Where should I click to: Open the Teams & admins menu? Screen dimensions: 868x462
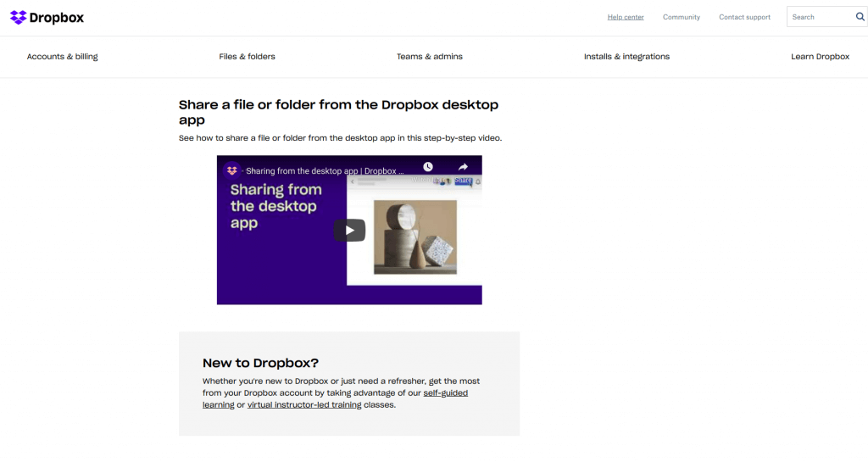[430, 57]
